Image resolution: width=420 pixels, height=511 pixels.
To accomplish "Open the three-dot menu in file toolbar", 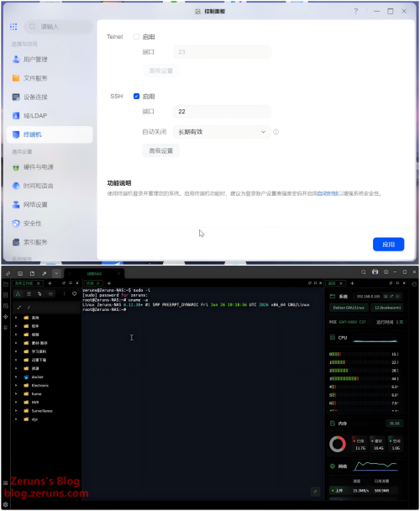I will click(x=64, y=294).
